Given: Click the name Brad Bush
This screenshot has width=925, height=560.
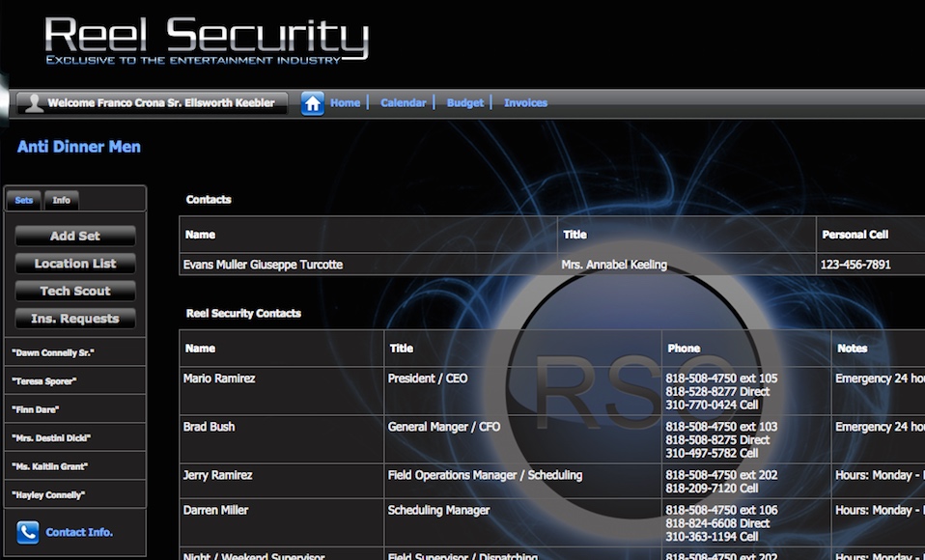Looking at the screenshot, I should click(x=209, y=427).
